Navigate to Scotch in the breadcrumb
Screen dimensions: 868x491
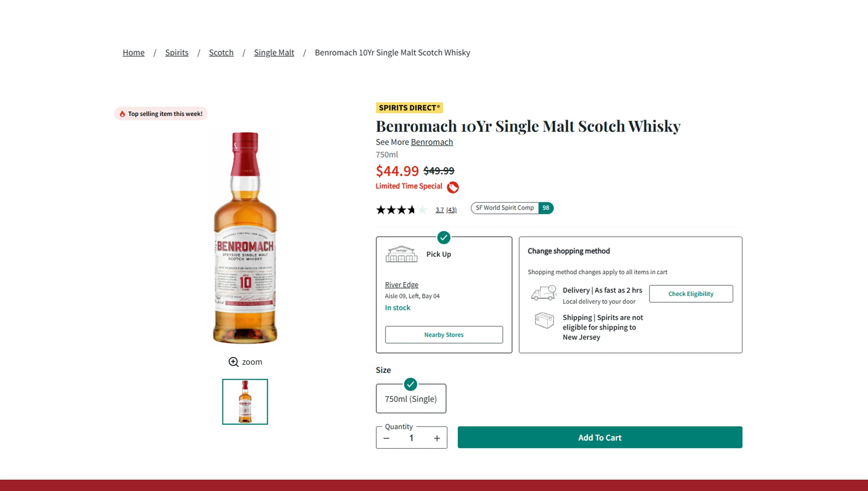[221, 52]
